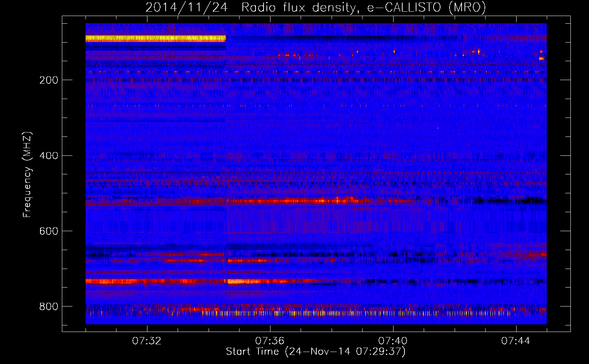Click the 07:36 time tick label

(270, 341)
